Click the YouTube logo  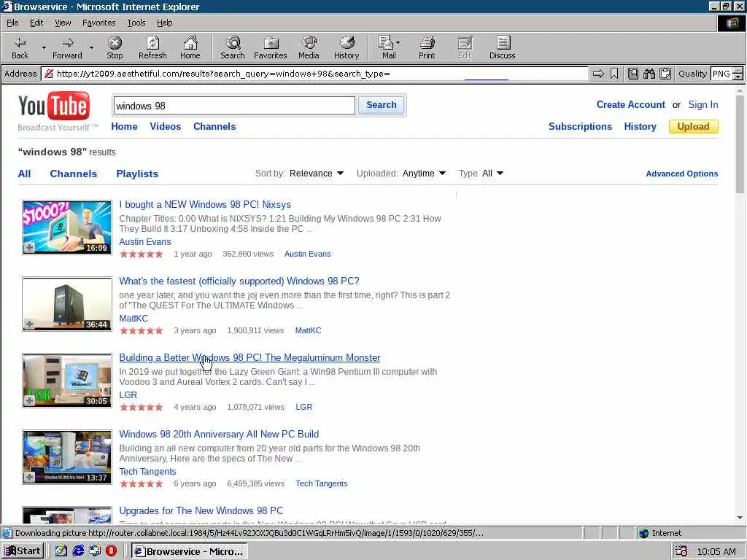coord(53,106)
